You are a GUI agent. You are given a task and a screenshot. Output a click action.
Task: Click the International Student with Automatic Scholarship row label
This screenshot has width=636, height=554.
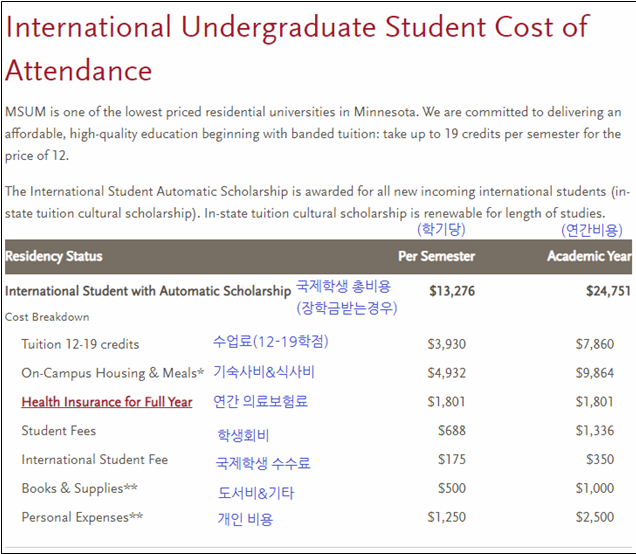coord(148,291)
